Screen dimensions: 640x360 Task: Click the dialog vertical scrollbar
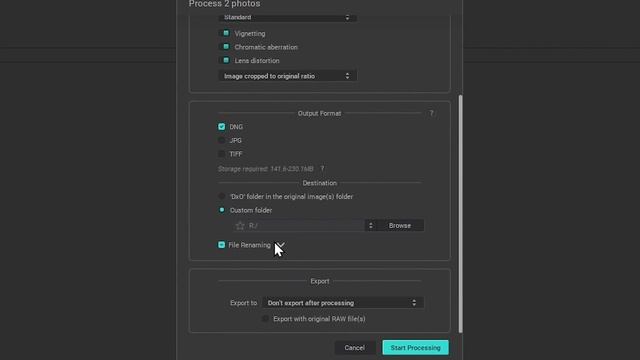(460, 214)
